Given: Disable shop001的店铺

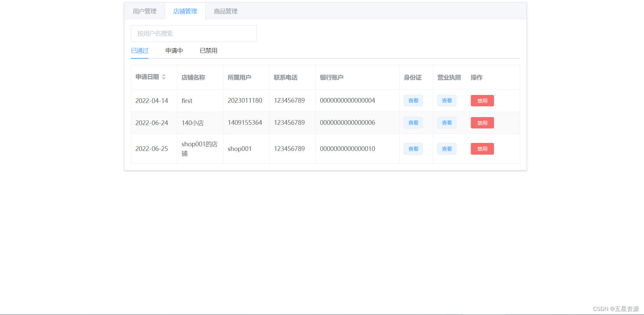Looking at the screenshot, I should click(482, 149).
